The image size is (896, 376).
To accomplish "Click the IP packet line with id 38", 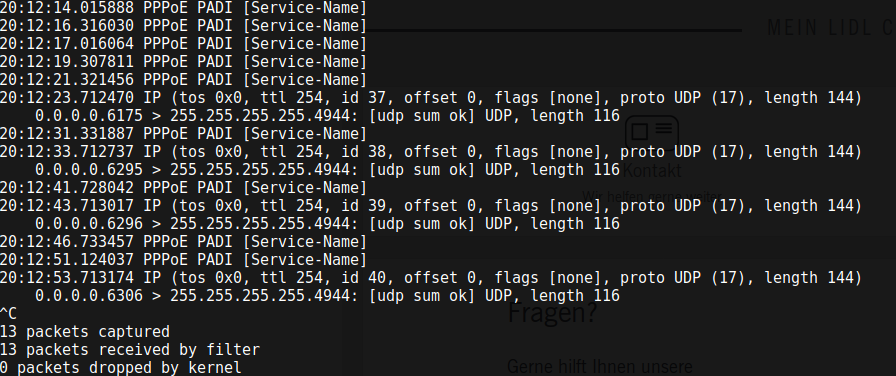I will coord(430,151).
